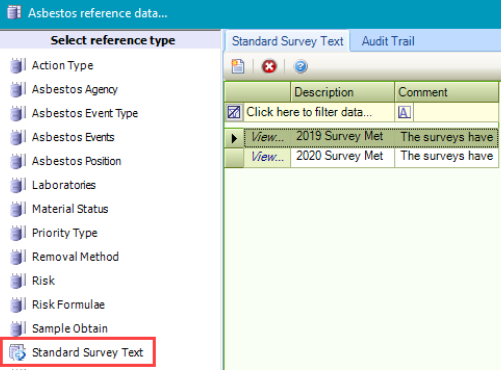Click the Laboratories database icon
This screenshot has width=501, height=370.
(x=18, y=185)
